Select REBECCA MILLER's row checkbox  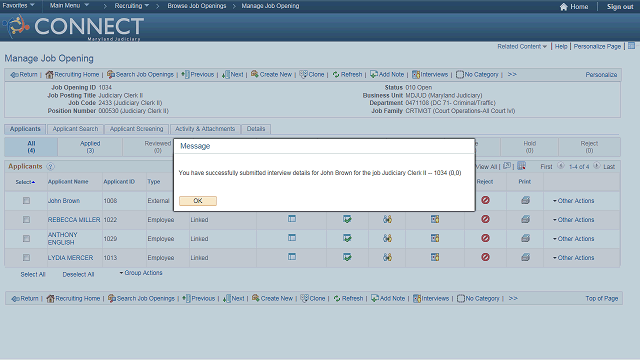(x=27, y=220)
